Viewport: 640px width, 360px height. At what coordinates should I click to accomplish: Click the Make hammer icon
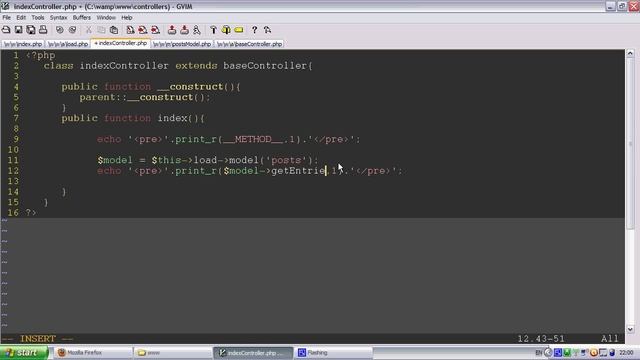tap(213, 30)
